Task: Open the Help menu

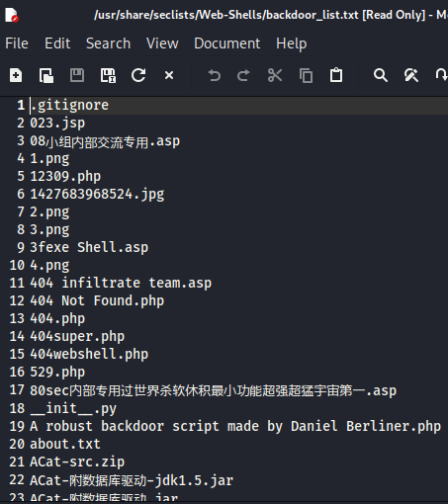Action: pos(292,43)
